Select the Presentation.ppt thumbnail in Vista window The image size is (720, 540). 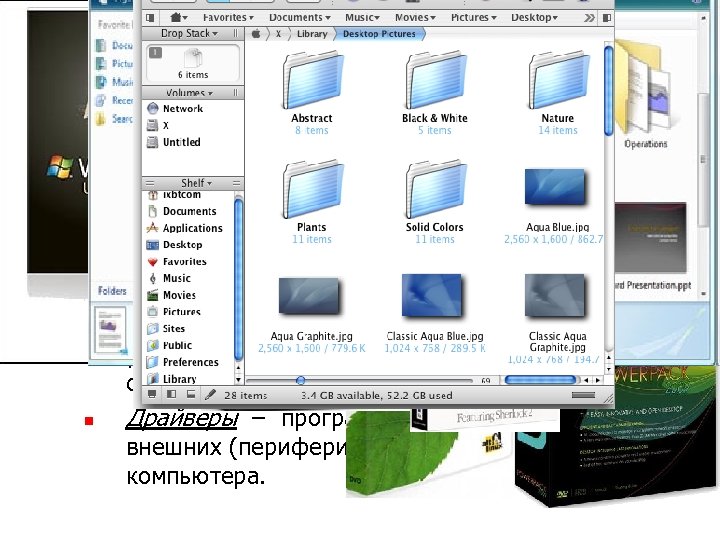pos(651,238)
